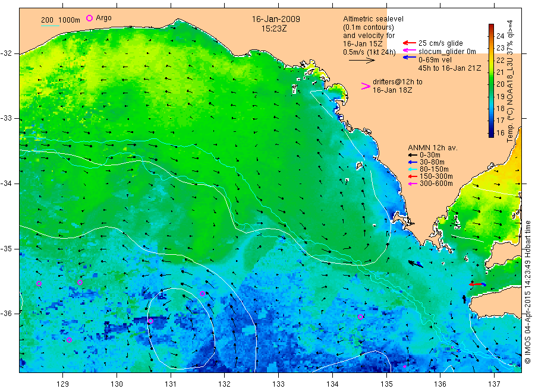535x392 pixels.
Task: Click the blue 30-80m ANMN arrow
Action: click(413, 162)
